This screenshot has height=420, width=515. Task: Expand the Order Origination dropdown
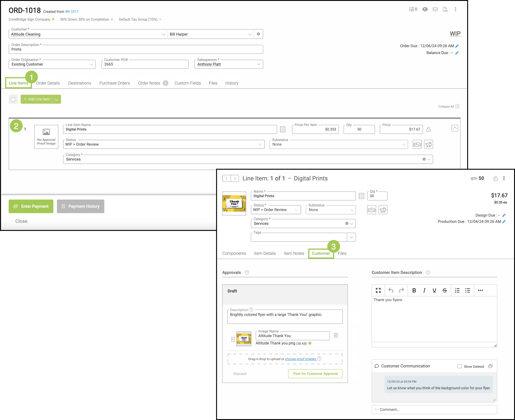pyautogui.click(x=91, y=64)
